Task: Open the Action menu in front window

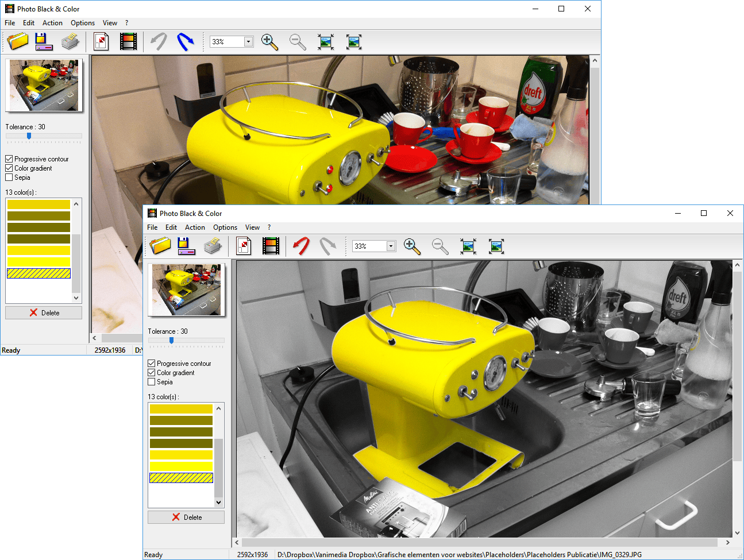Action: coord(195,227)
